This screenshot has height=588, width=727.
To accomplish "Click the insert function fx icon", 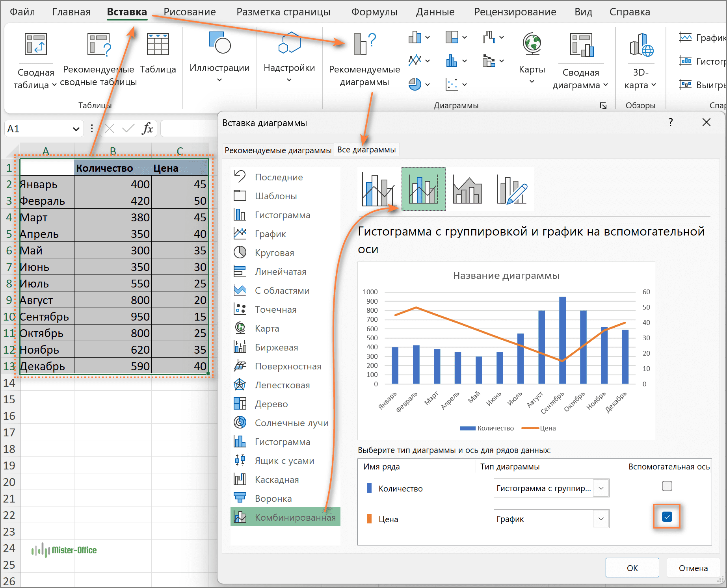I will (x=147, y=128).
